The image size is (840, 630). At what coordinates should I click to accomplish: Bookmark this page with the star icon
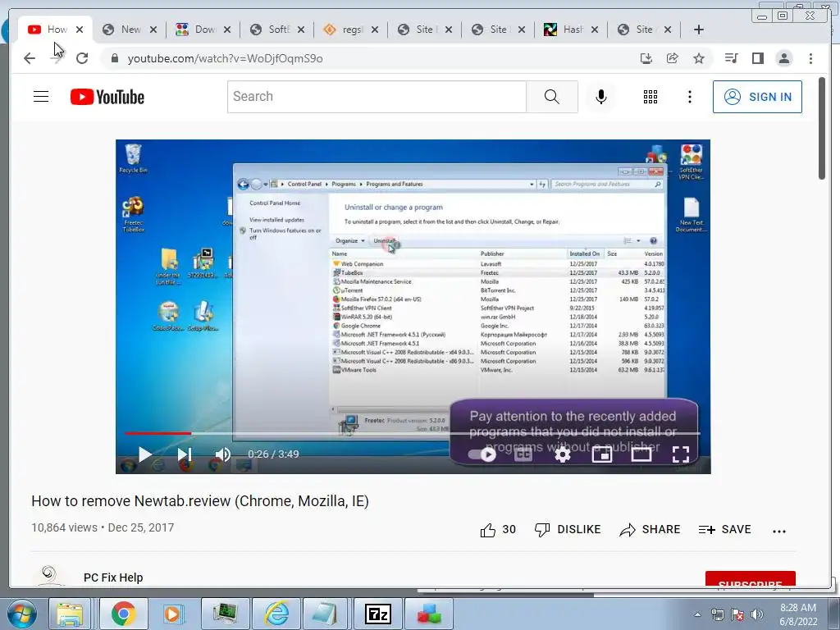coord(699,58)
